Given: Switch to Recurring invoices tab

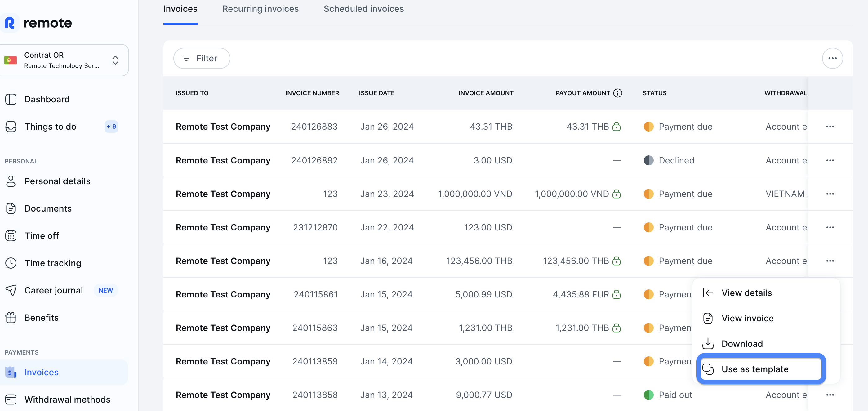Looking at the screenshot, I should (x=260, y=9).
